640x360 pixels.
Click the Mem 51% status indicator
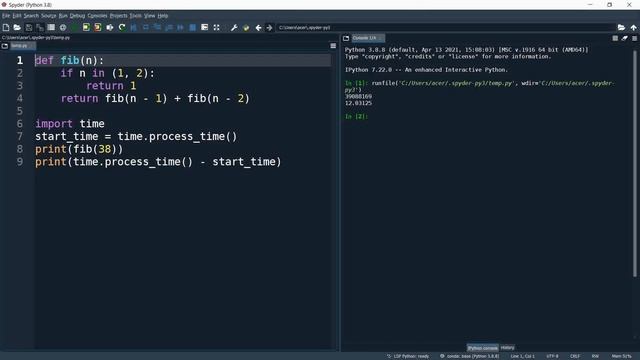click(621, 356)
